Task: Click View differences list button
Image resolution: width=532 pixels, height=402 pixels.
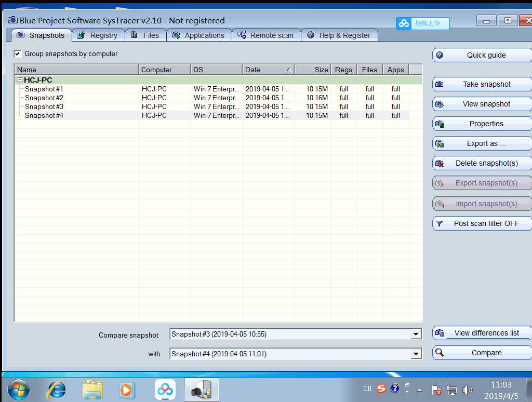Action: 482,333
